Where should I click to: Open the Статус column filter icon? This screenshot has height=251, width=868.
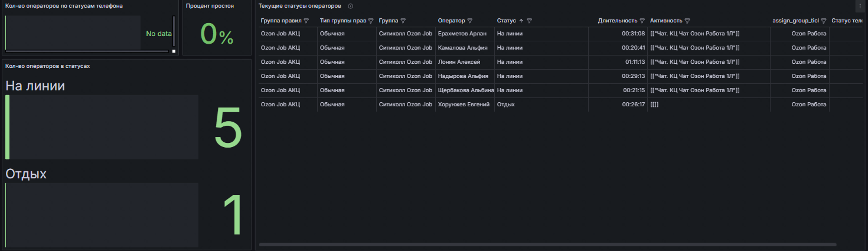tap(530, 21)
